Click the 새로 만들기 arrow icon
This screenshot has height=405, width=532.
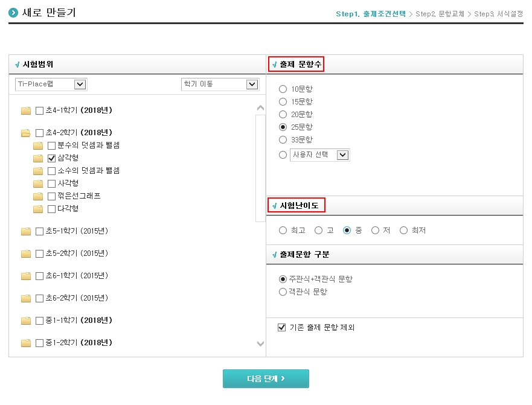coord(13,13)
